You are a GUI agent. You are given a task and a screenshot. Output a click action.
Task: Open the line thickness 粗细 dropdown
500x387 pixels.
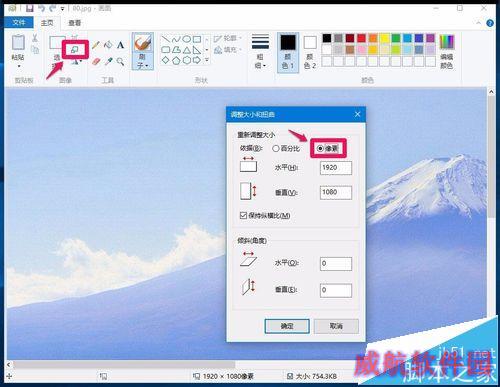(260, 51)
